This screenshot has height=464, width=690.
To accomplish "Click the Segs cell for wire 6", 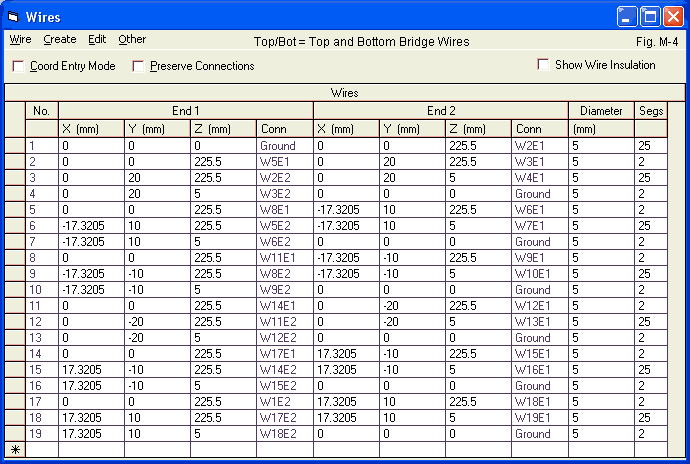I will 659,225.
